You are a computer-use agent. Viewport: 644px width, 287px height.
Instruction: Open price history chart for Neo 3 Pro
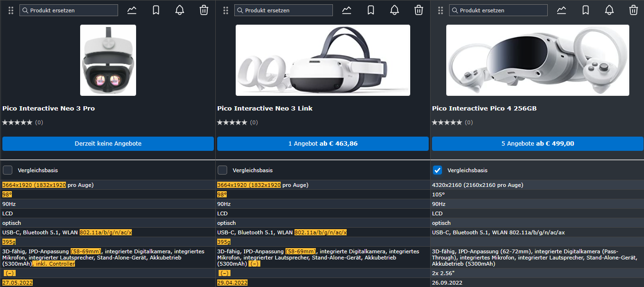pos(132,10)
